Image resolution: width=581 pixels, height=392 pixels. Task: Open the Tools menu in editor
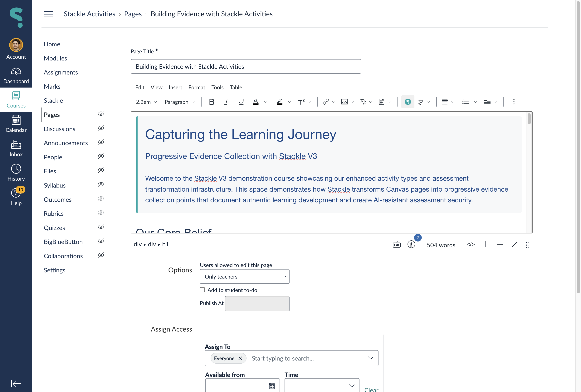point(217,88)
